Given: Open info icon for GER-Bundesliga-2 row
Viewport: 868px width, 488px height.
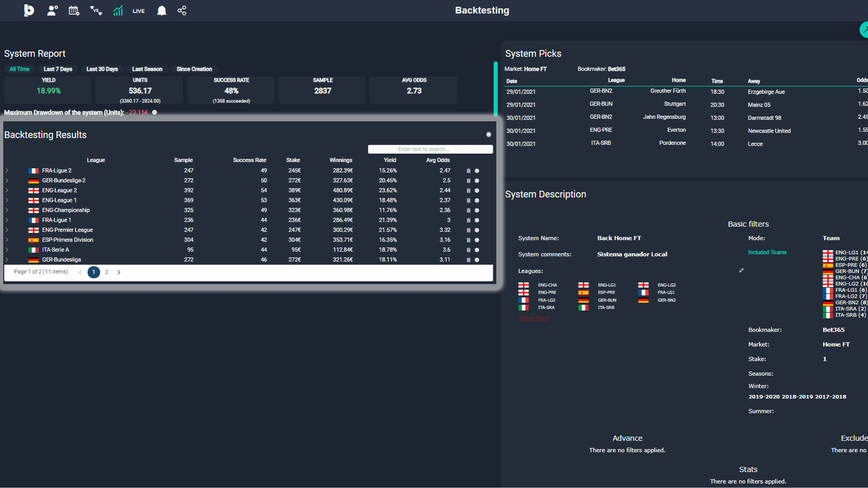Looking at the screenshot, I should [x=477, y=181].
